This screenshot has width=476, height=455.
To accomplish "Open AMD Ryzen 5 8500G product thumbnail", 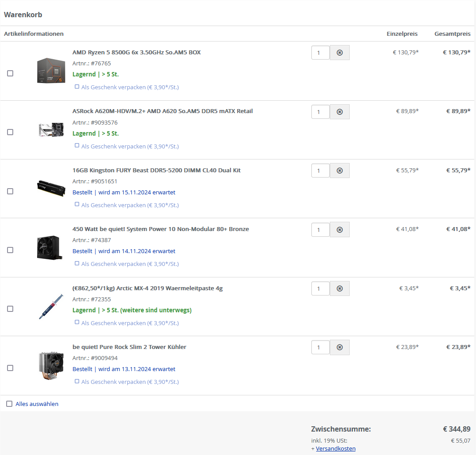I will tap(51, 71).
